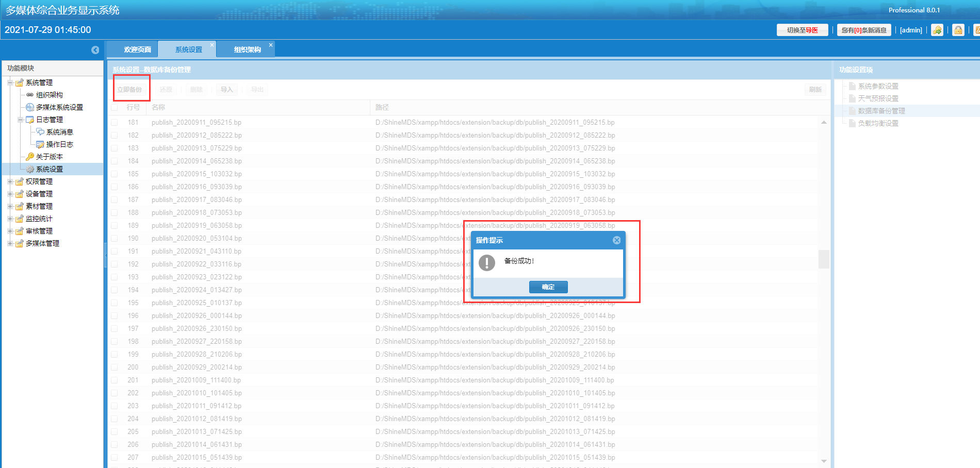Screen dimensions: 980x468
Task: Click the scrollbar up arrow of the table
Action: (x=824, y=122)
